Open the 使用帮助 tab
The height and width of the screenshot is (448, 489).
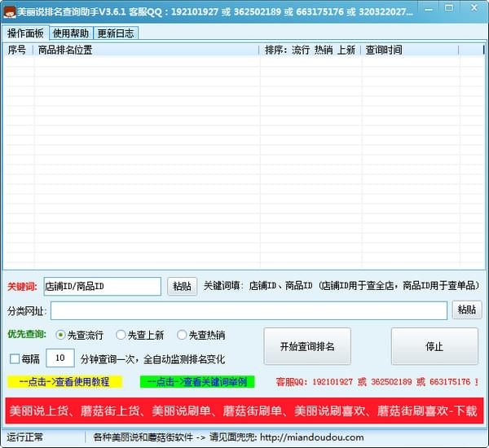click(x=72, y=33)
